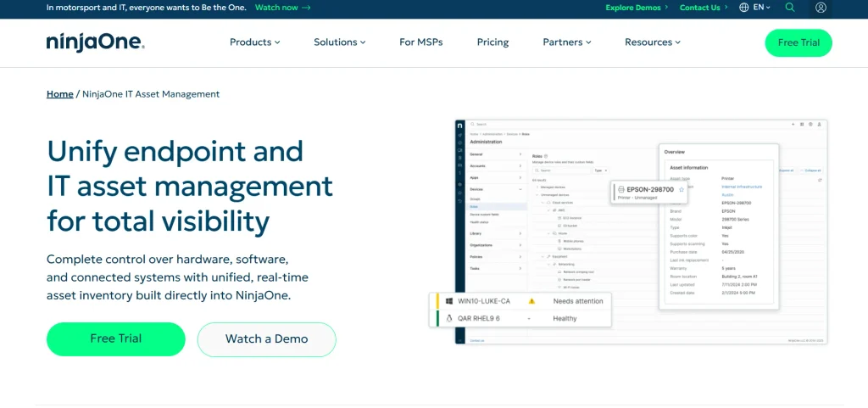Follow the Watch now link
This screenshot has height=408, width=868.
(283, 8)
